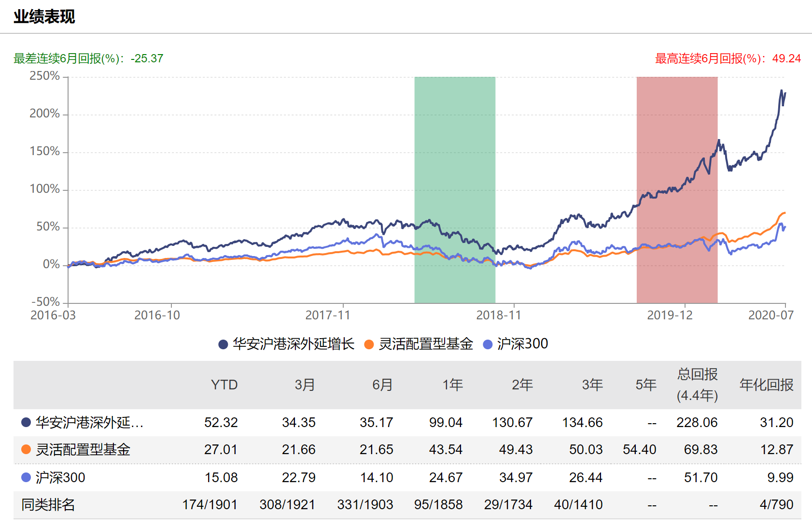This screenshot has width=812, height=529.
Task: Click the 228.06 total return value
Action: point(697,423)
